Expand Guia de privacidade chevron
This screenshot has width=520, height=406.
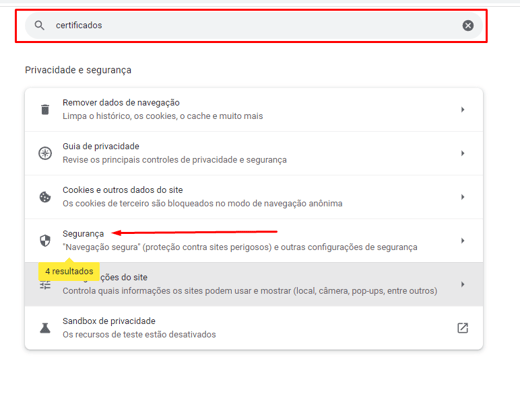[462, 153]
